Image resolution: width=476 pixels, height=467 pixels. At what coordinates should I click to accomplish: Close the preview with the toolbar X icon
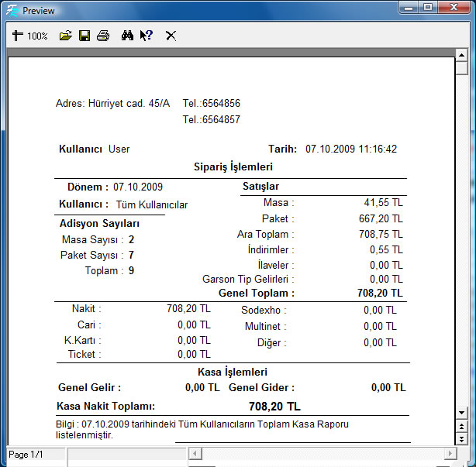(x=171, y=36)
